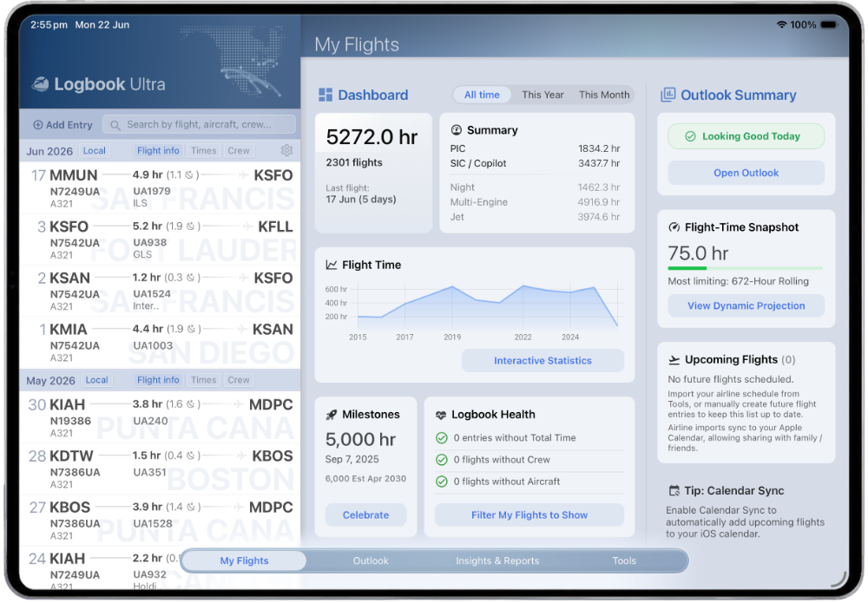Click the Outlook Summary chart icon
This screenshot has width=868, height=603.
(667, 95)
